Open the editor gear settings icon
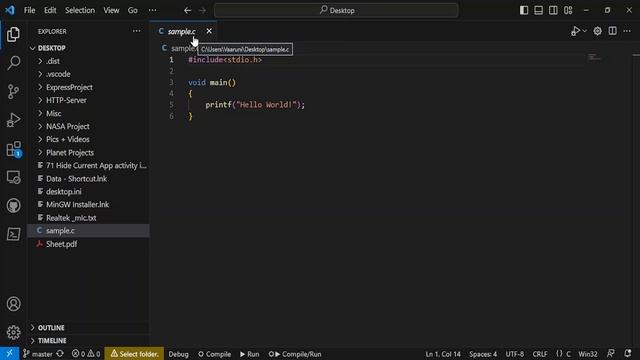640x360 pixels. [x=597, y=31]
